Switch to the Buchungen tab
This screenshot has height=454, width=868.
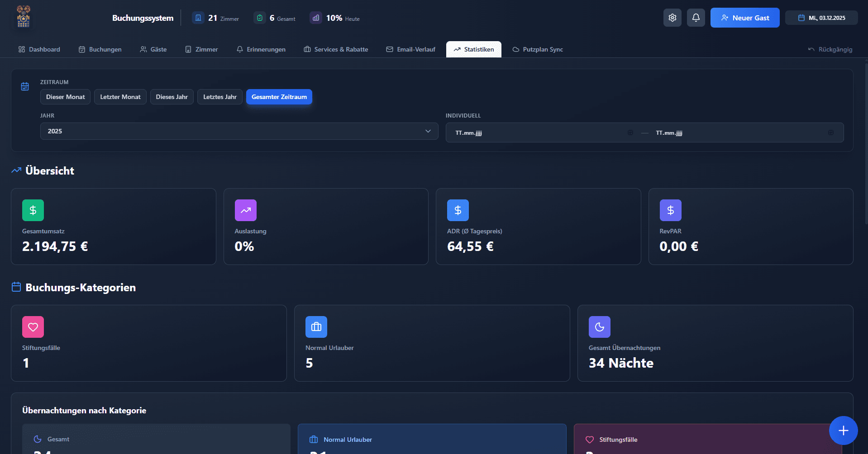pyautogui.click(x=100, y=49)
